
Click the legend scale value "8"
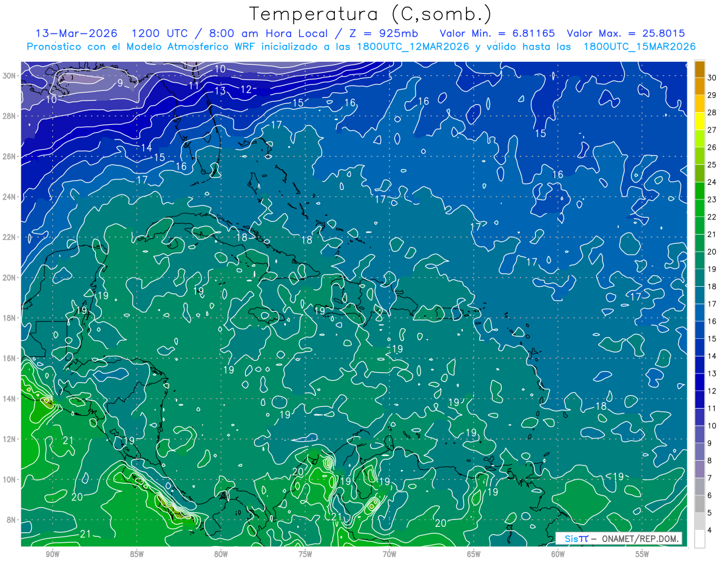pyautogui.click(x=710, y=461)
